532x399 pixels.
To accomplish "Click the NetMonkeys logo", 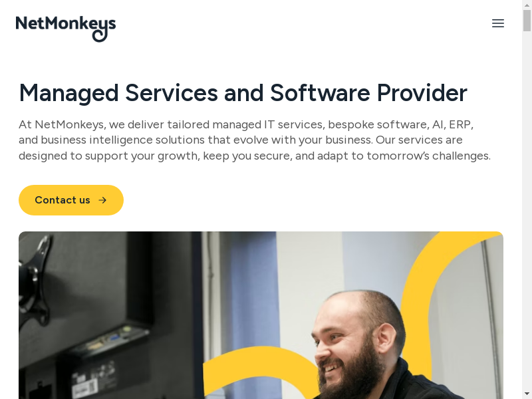I will pos(65,29).
